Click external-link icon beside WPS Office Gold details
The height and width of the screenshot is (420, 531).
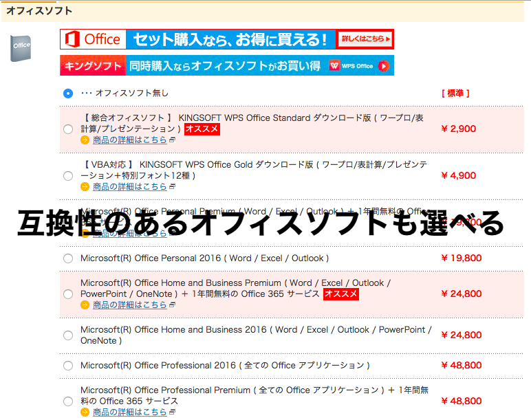(173, 187)
